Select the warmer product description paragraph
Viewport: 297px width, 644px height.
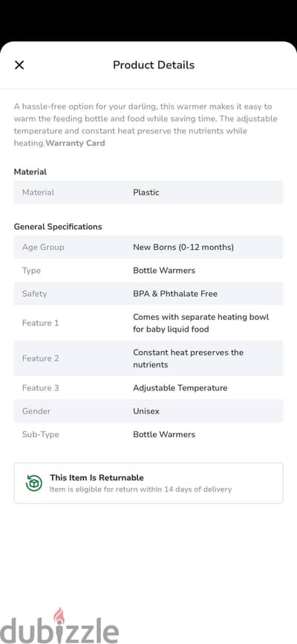click(x=146, y=125)
